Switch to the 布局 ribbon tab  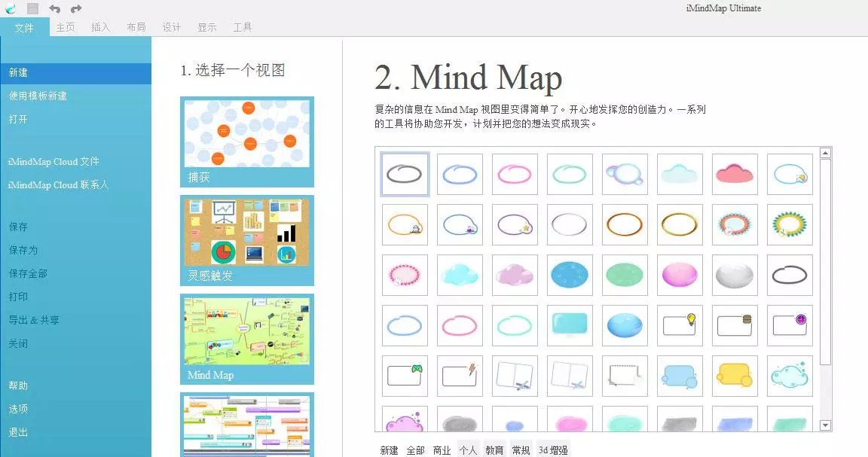[136, 27]
